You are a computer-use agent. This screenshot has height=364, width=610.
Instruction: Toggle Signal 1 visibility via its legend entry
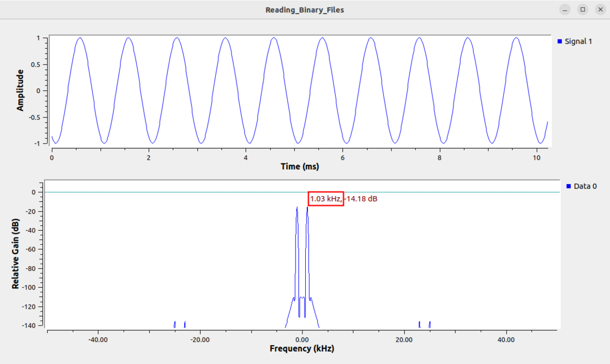[x=578, y=41]
